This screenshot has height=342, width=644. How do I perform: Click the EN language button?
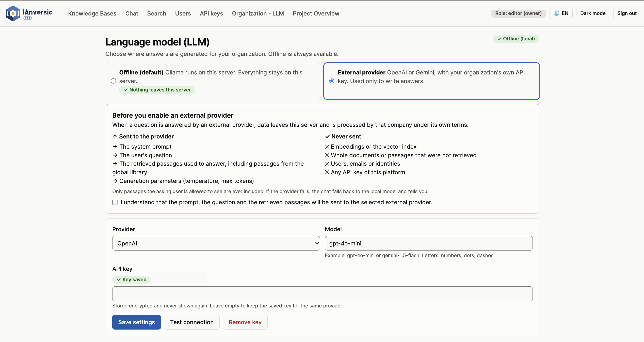561,13
